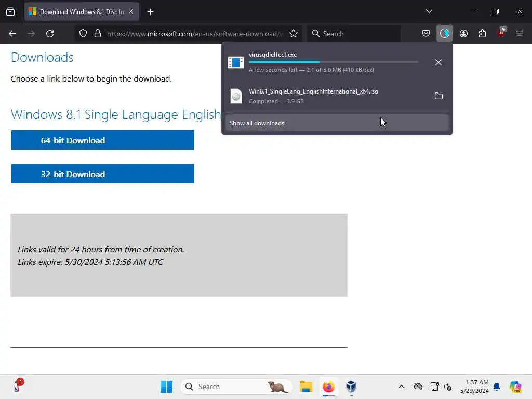Click the virusgdieffect.exe file icon
This screenshot has width=532, height=399.
point(235,62)
